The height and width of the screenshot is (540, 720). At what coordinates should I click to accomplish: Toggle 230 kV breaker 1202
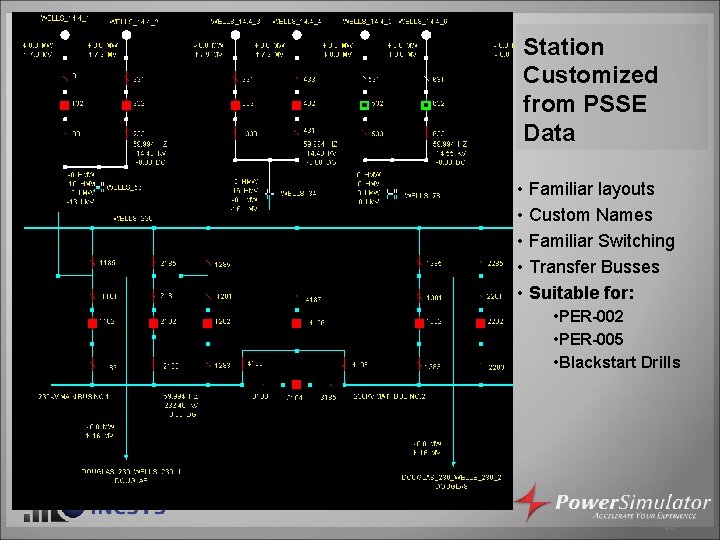click(208, 323)
